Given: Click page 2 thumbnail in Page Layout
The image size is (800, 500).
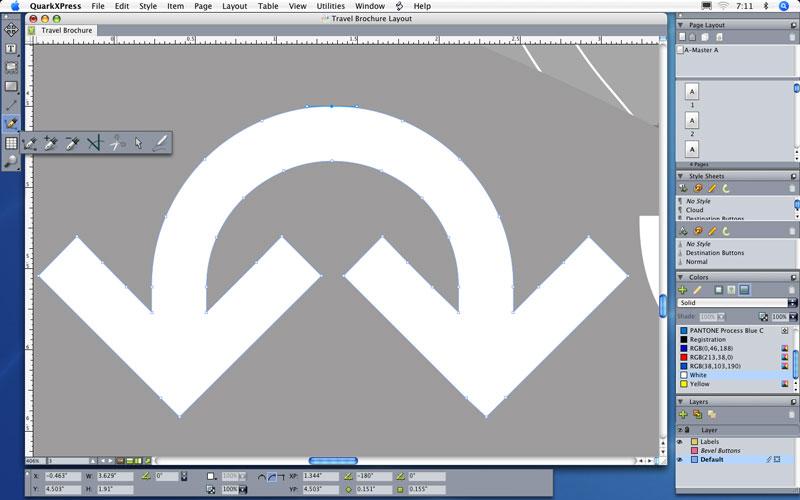Looking at the screenshot, I should pos(692,120).
